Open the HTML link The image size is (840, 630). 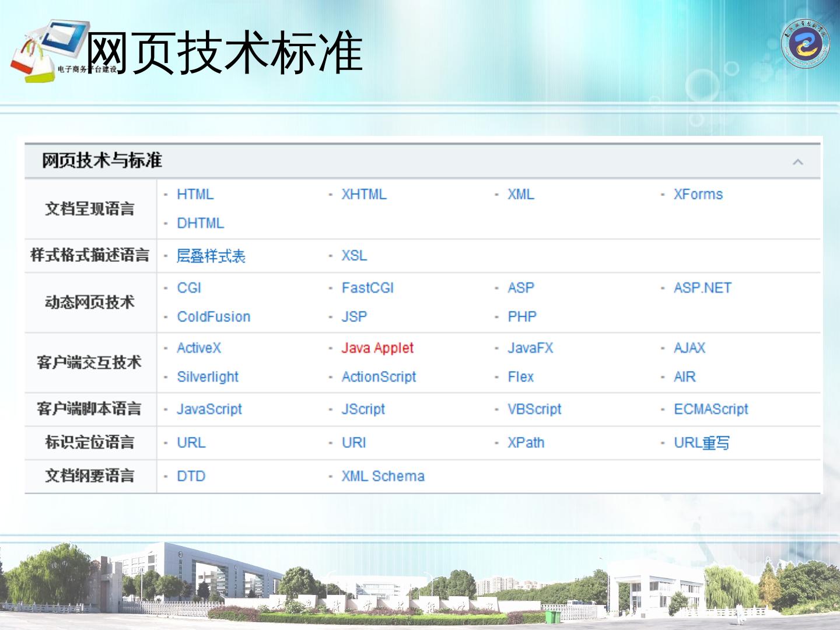[195, 194]
